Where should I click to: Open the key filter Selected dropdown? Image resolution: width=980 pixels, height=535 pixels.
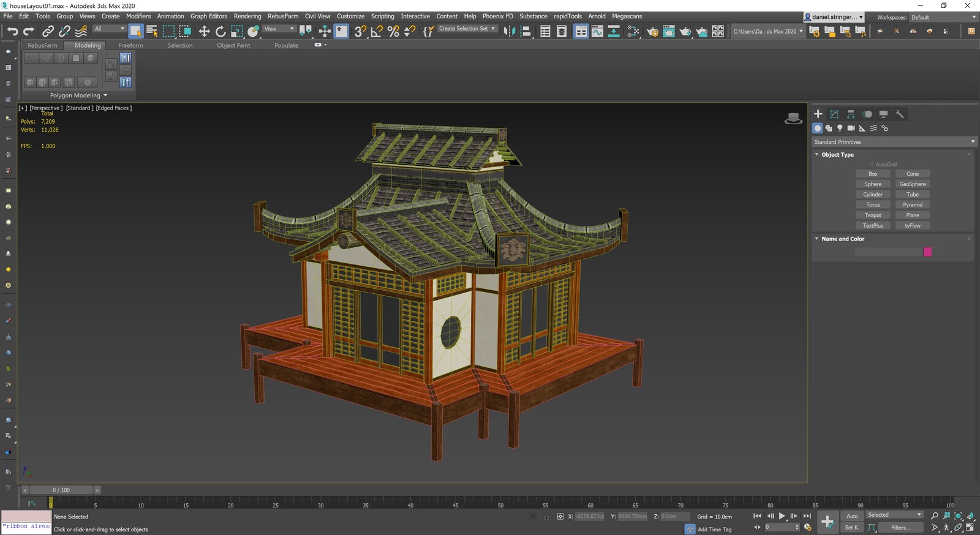coord(894,515)
